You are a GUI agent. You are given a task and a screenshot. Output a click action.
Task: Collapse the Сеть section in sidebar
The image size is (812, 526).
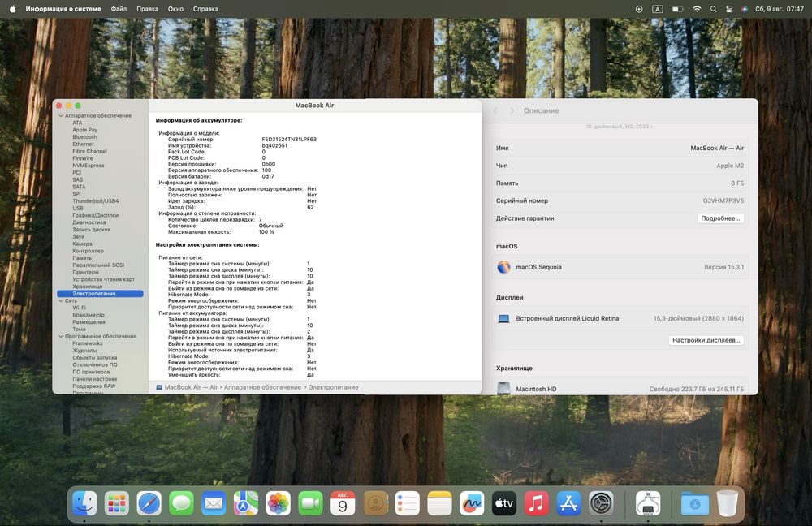point(61,301)
